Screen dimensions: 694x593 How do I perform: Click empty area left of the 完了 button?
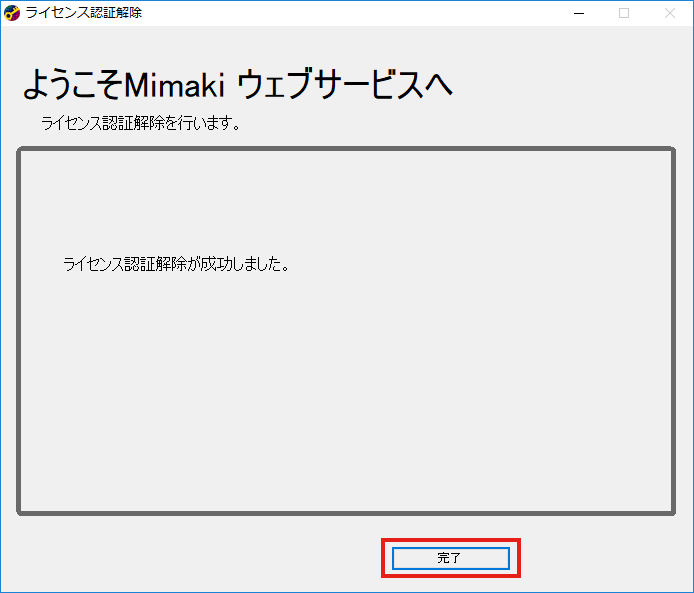tap(200, 558)
